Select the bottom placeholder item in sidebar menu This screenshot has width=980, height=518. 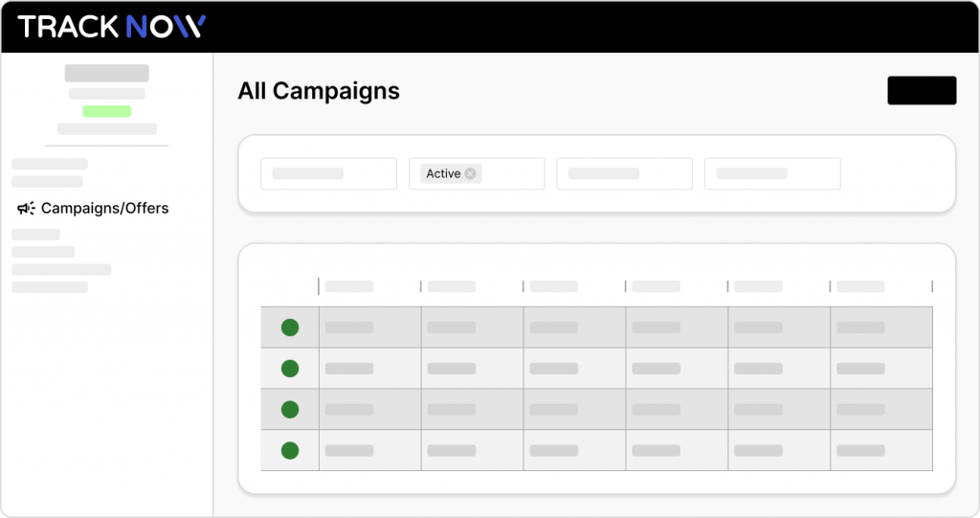[x=50, y=287]
